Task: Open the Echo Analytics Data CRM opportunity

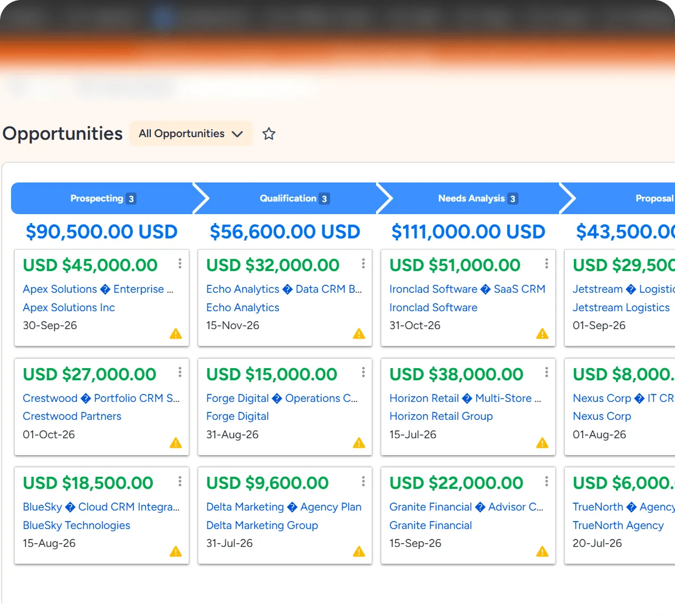Action: (x=284, y=289)
